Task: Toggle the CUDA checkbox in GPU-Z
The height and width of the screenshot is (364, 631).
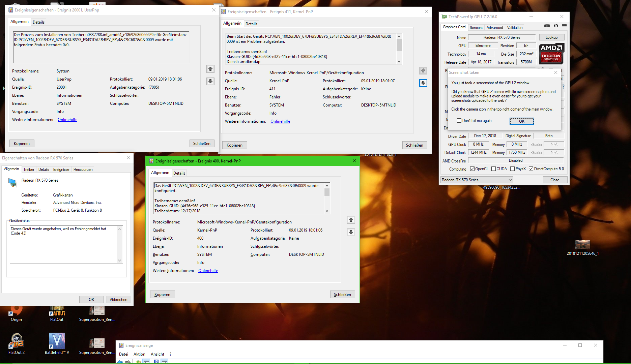Action: point(493,169)
